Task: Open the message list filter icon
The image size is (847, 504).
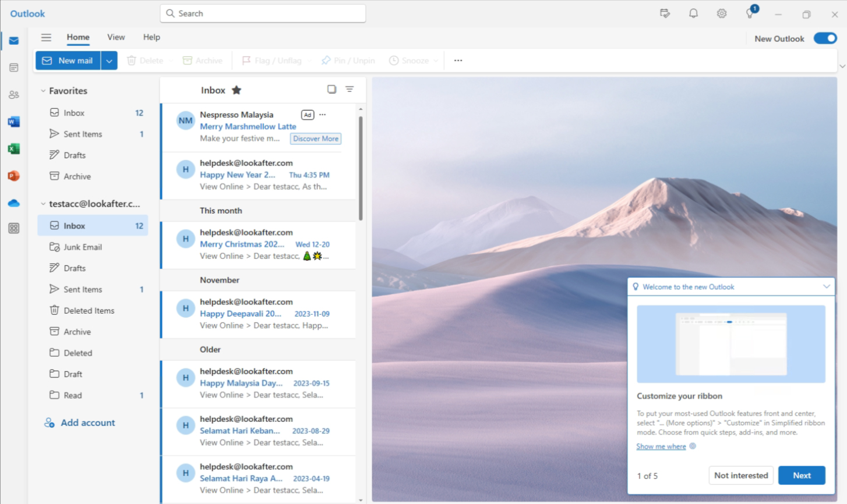Action: point(350,89)
